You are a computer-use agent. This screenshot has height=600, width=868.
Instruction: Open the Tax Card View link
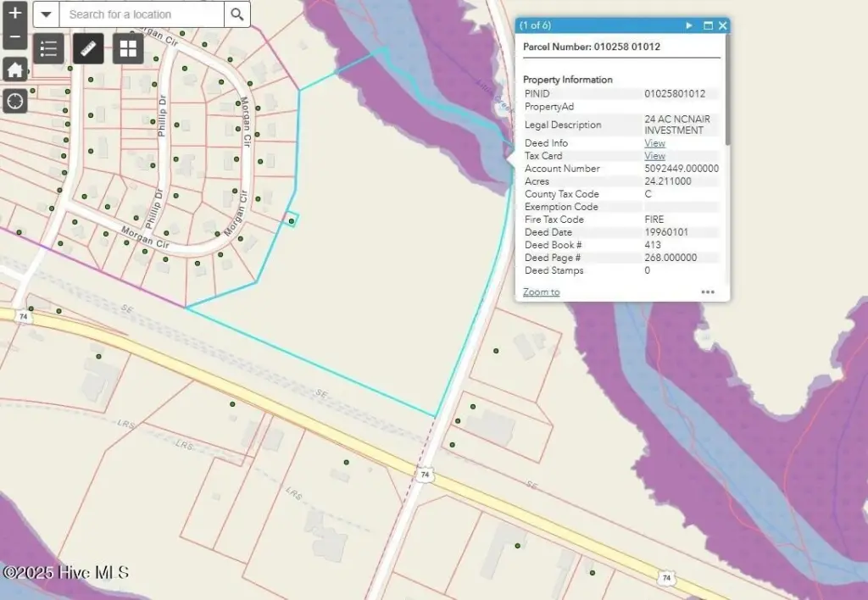coord(654,156)
